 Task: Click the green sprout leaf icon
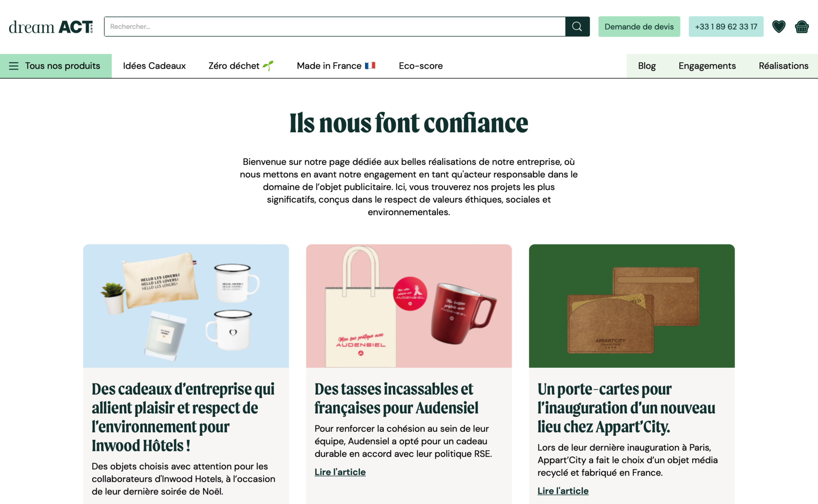268,65
